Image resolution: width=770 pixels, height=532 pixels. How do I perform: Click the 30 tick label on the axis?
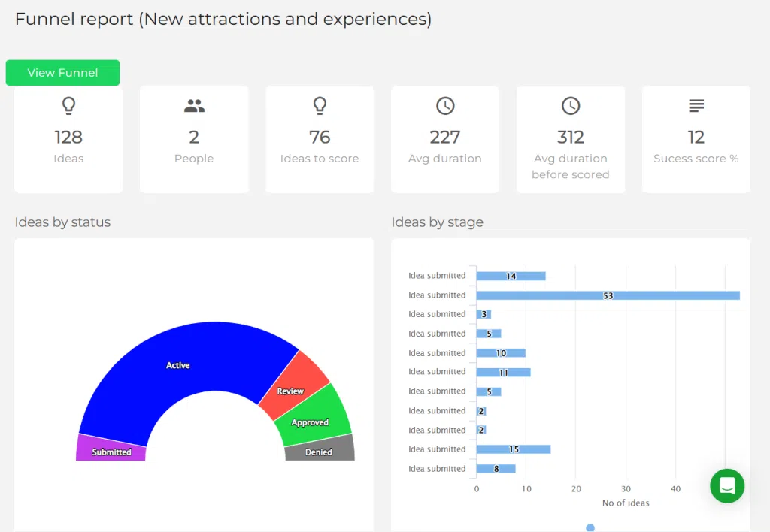coord(626,489)
